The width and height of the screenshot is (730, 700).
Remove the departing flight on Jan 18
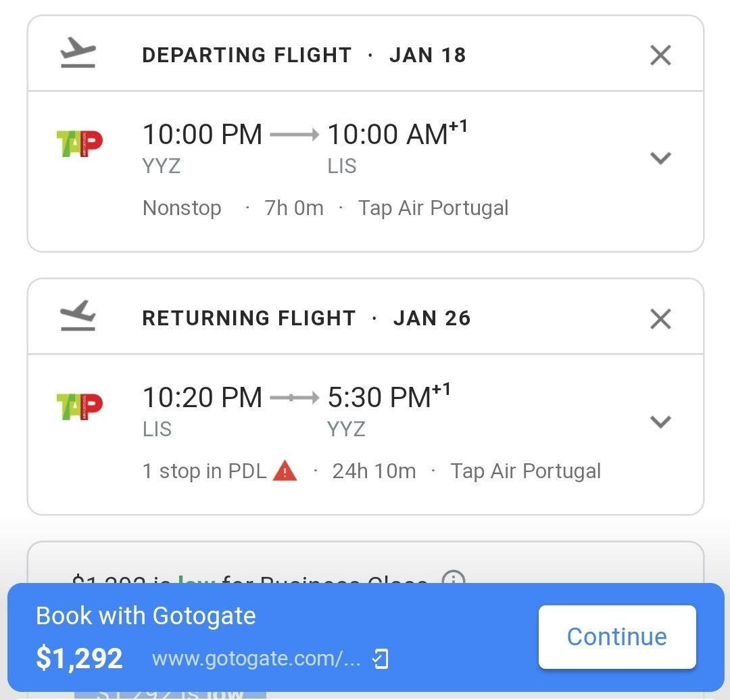point(660,55)
